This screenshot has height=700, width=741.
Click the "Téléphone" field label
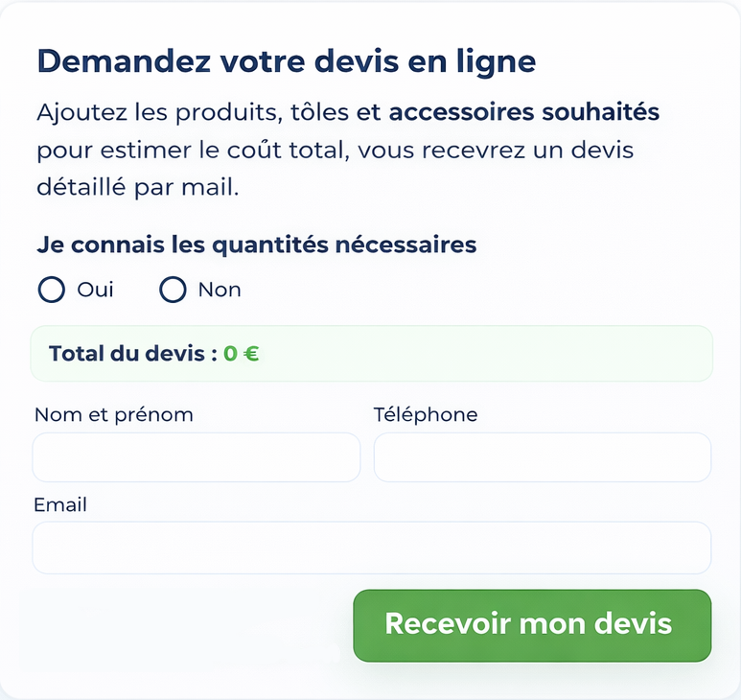coord(426,414)
